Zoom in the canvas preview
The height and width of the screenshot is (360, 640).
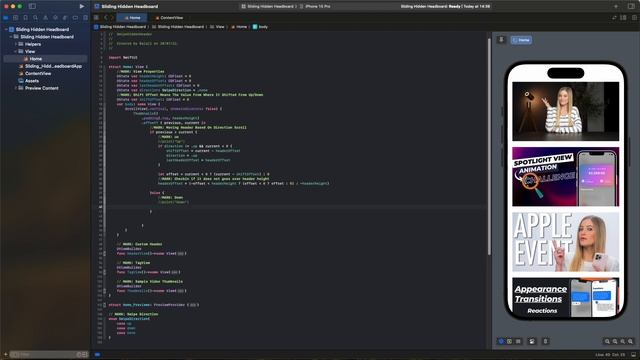click(631, 341)
